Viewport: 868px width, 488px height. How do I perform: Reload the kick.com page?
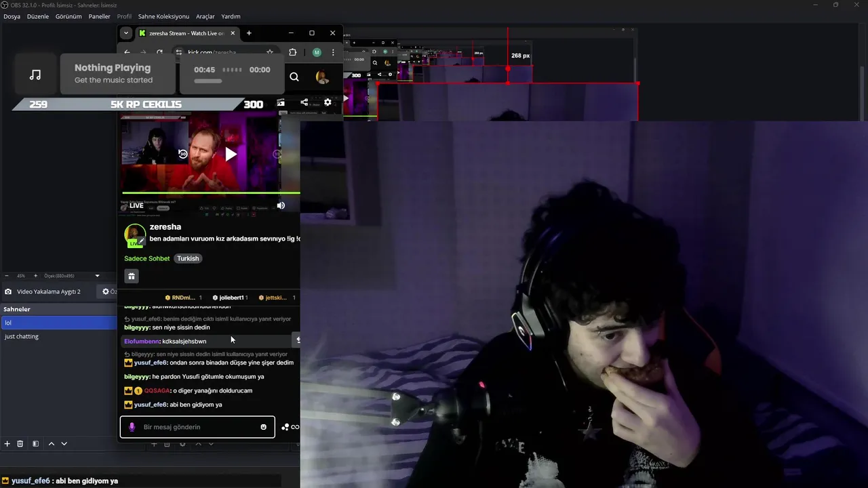(x=159, y=52)
